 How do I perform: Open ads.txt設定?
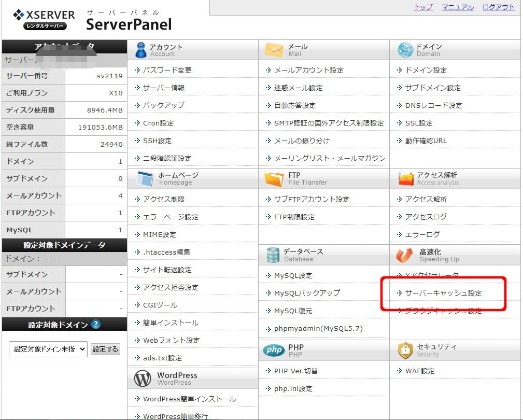[162, 358]
